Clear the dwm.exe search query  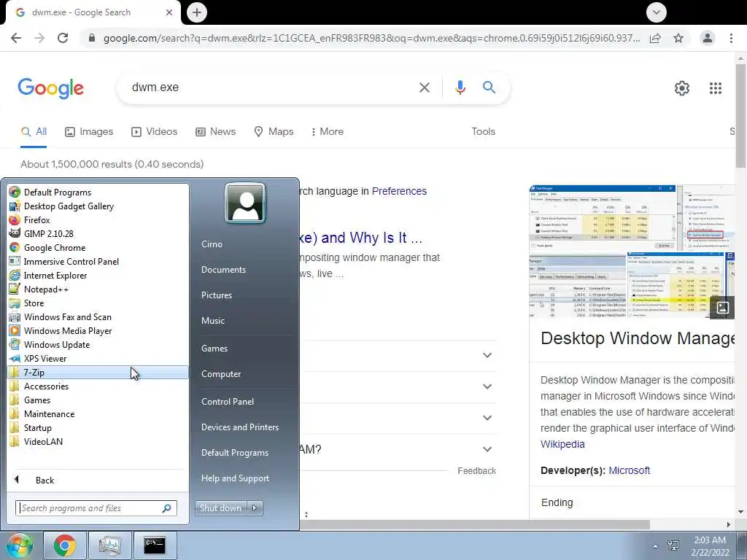click(424, 87)
